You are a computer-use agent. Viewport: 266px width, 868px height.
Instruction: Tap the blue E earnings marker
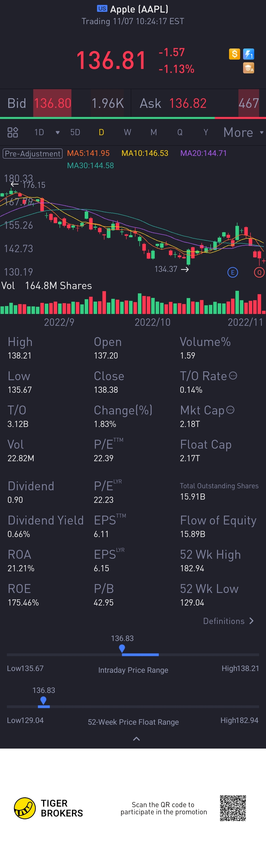(x=233, y=272)
